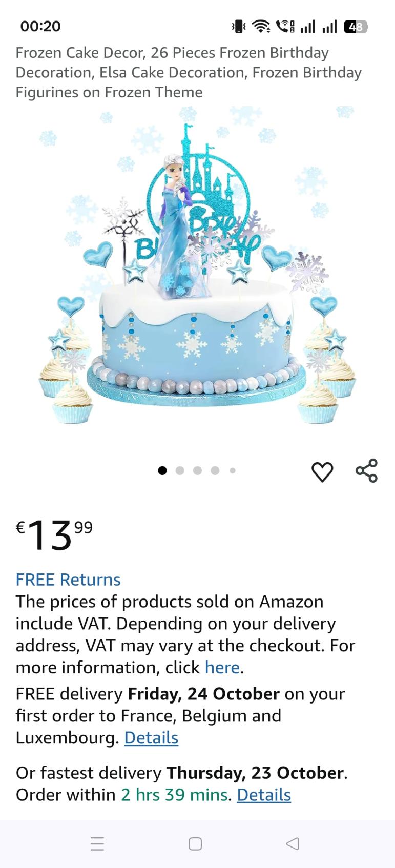Tap the share icon
Screen dimensions: 395x868
point(366,471)
